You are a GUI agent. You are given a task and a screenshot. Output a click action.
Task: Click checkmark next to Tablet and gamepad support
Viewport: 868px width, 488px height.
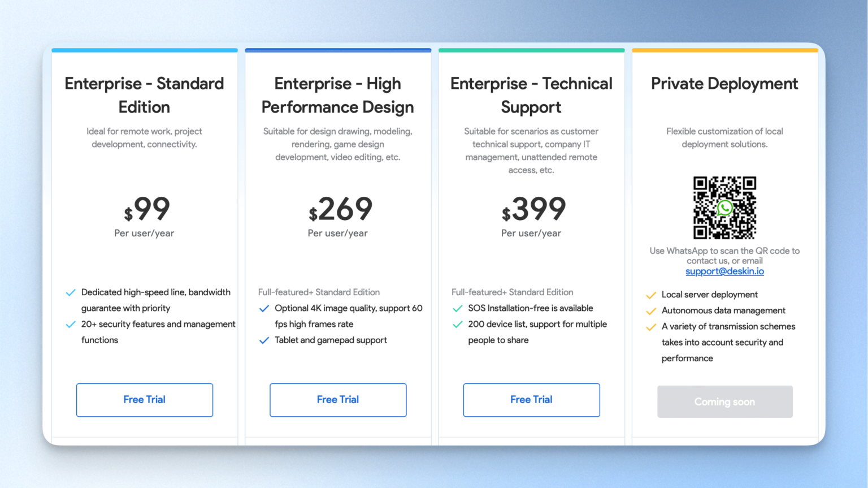coord(264,340)
